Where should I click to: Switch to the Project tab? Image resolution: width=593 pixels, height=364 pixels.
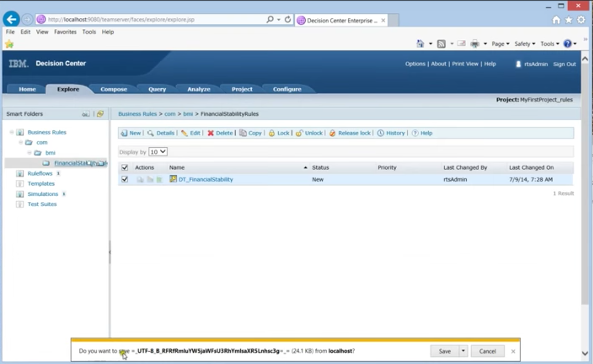point(242,89)
